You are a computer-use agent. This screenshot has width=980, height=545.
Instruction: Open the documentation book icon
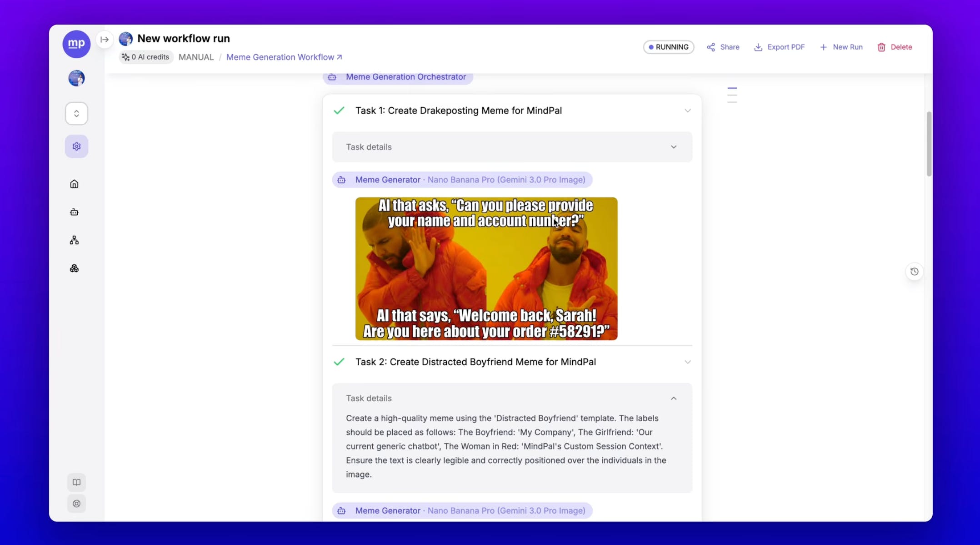(x=76, y=482)
